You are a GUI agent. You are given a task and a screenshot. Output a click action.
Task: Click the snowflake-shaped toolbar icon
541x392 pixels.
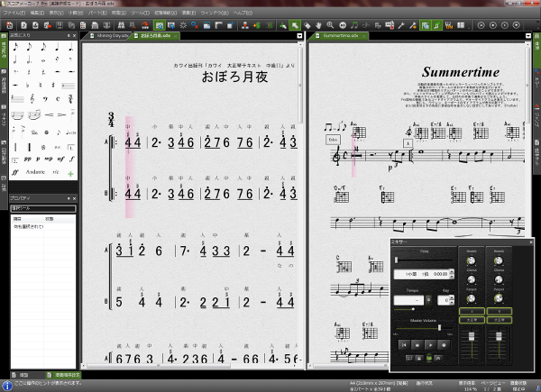coord(183,25)
